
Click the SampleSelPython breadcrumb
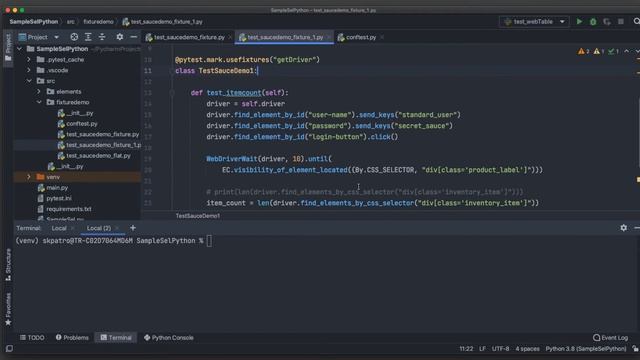[x=33, y=22]
